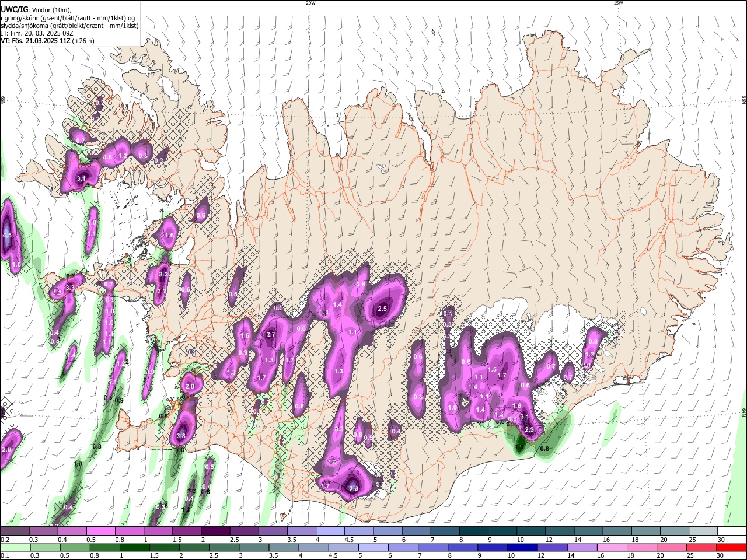Click the '3.8' snowfall value on Reykjanes peninsula

point(181,436)
